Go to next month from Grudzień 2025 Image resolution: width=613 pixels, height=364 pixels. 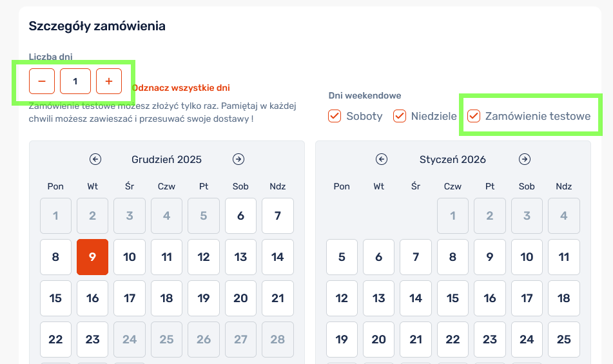point(238,159)
